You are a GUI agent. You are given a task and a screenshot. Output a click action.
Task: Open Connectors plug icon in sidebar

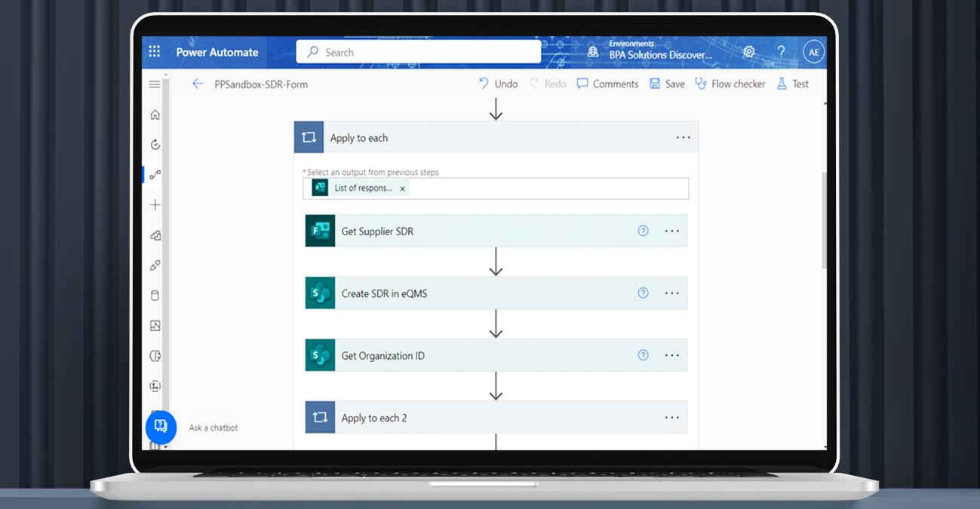pos(155,265)
